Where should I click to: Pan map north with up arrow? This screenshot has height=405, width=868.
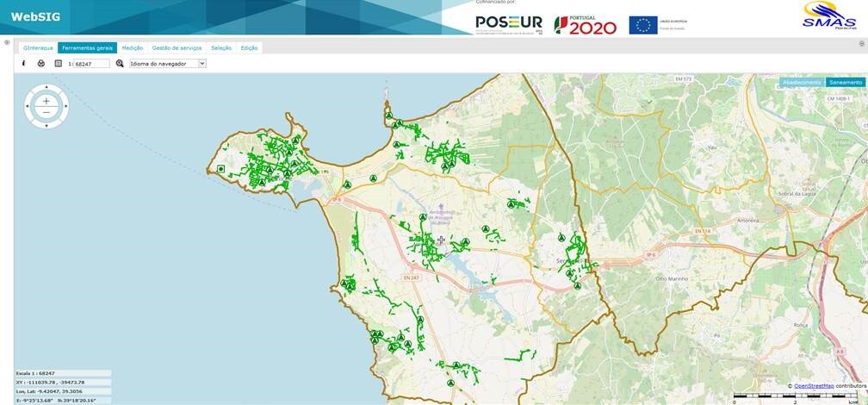(x=46, y=88)
